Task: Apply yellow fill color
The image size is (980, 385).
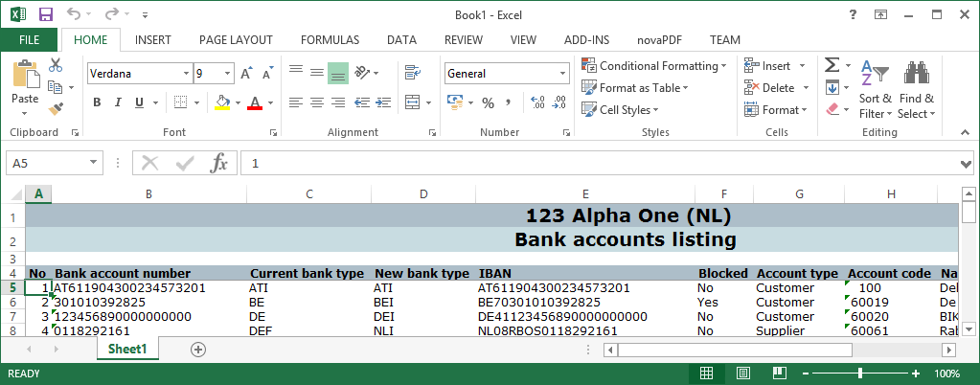Action: 222,102
